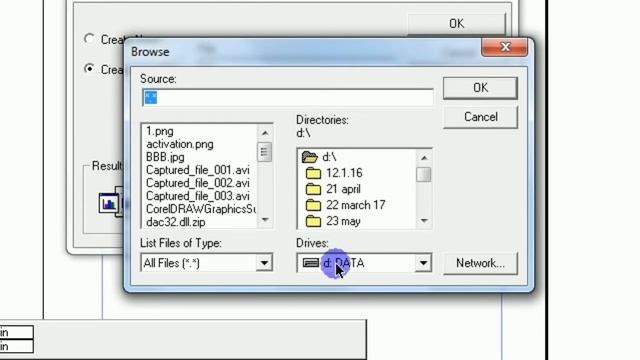
Task: Select the first Create radio button in background
Action: click(x=89, y=39)
